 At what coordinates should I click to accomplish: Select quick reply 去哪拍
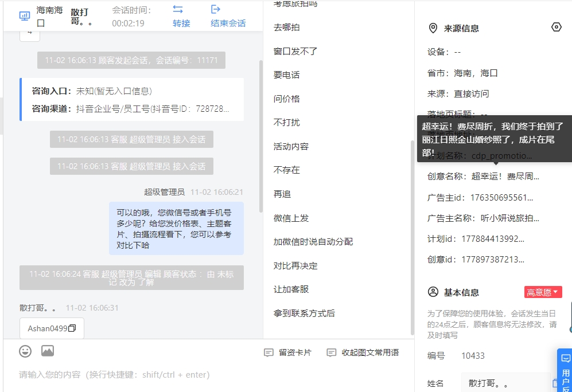click(287, 28)
